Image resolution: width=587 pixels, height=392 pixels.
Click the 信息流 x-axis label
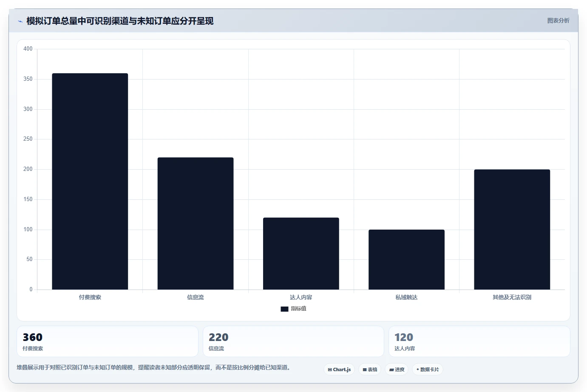pyautogui.click(x=196, y=297)
